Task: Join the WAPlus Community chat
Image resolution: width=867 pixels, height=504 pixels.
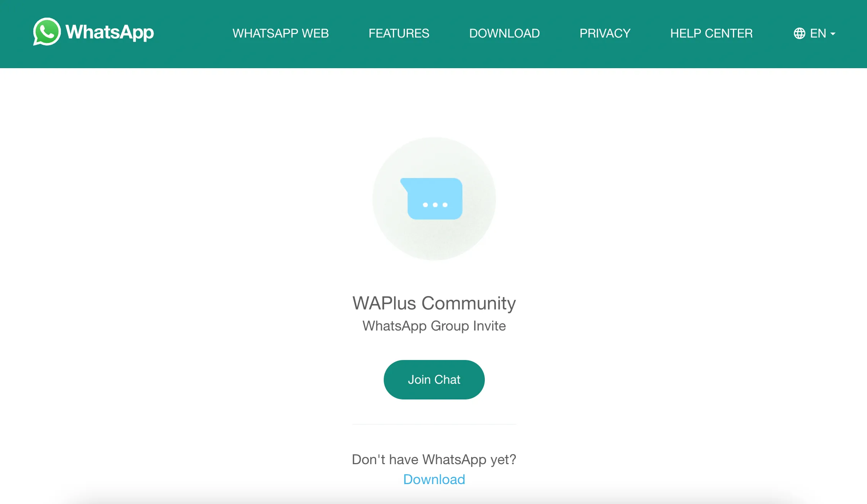Action: pyautogui.click(x=434, y=379)
